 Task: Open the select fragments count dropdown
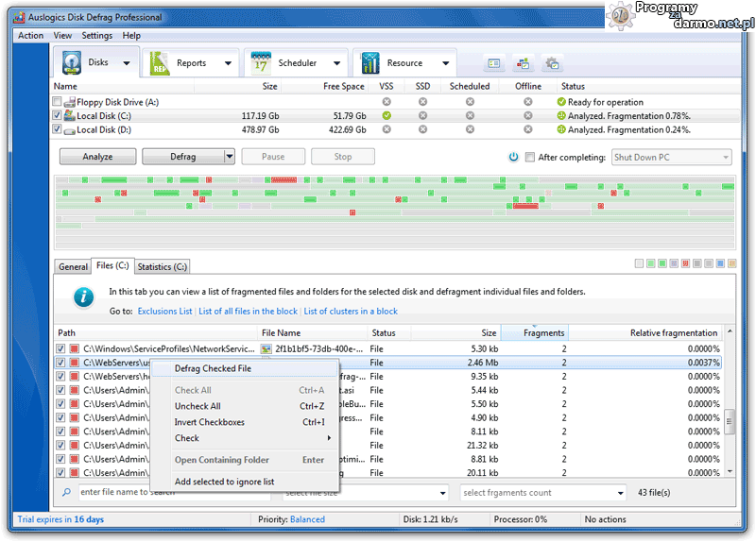(543, 492)
